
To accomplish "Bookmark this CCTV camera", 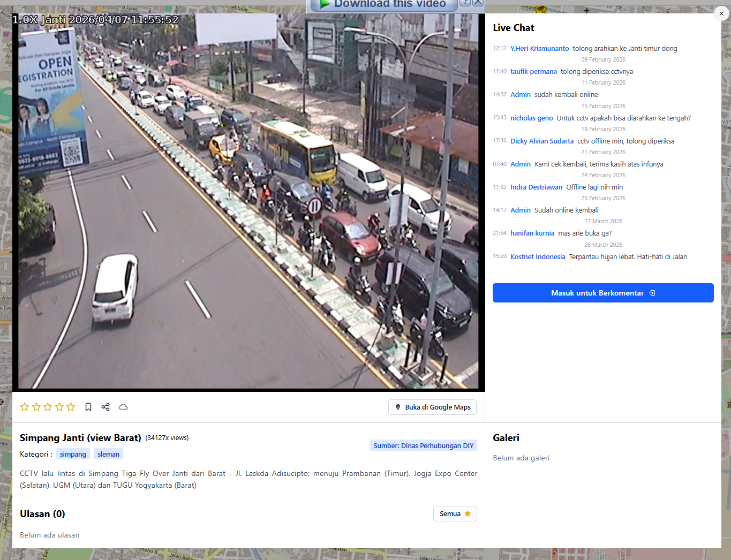I will [x=88, y=407].
